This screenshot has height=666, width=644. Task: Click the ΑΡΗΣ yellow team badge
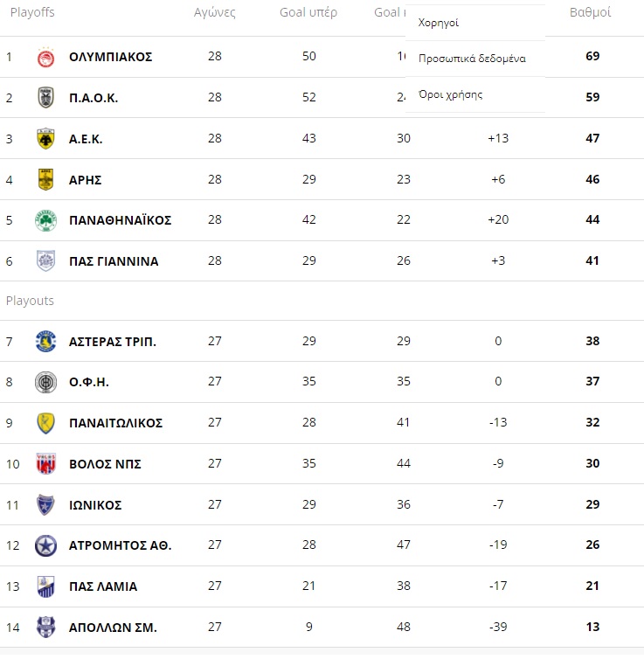tap(45, 179)
